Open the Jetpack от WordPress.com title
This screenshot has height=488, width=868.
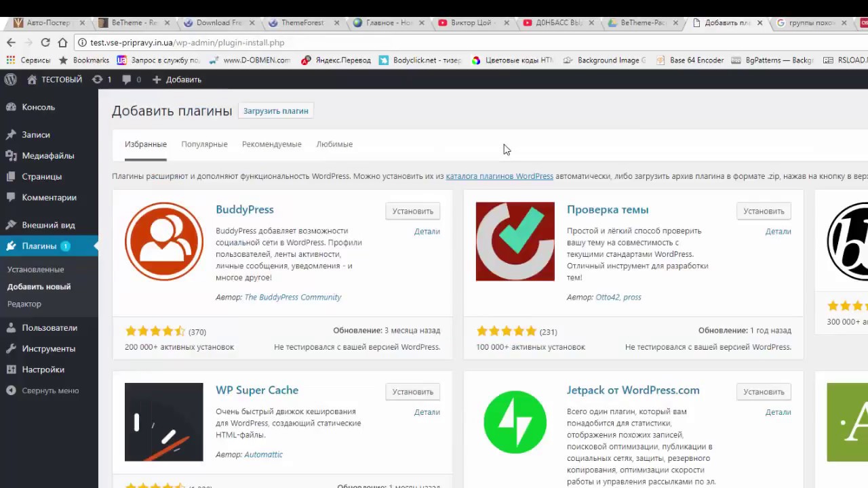point(633,390)
